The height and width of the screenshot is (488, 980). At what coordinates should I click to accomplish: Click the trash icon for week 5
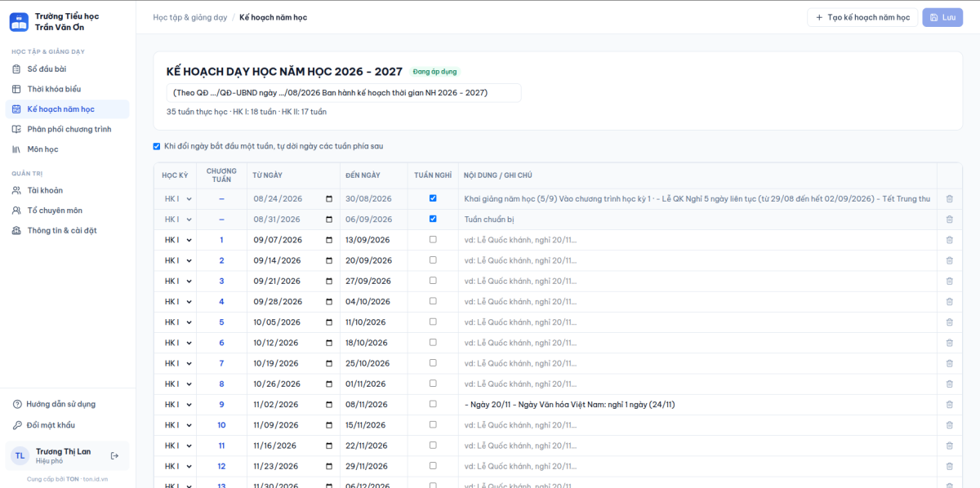point(949,322)
